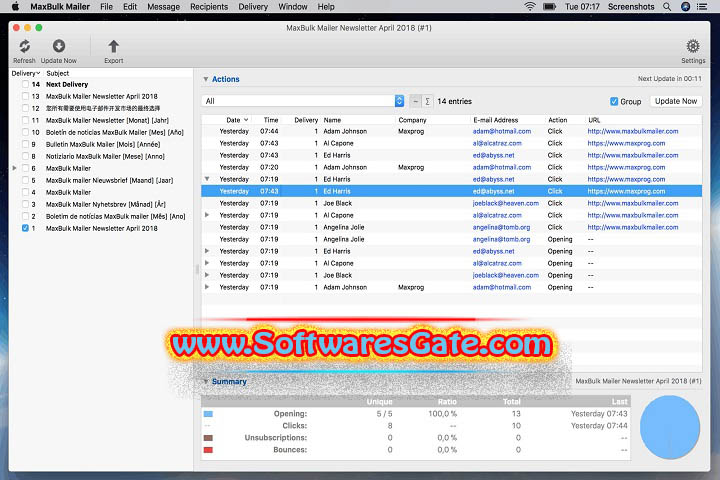Viewport: 720px width, 480px height.
Task: Click the battery status icon
Action: [x=550, y=6]
